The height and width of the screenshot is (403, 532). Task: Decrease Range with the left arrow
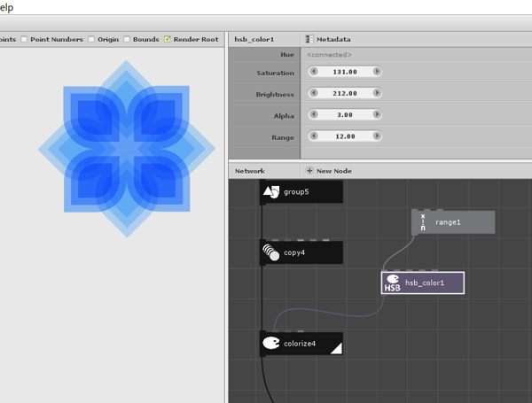pos(314,136)
